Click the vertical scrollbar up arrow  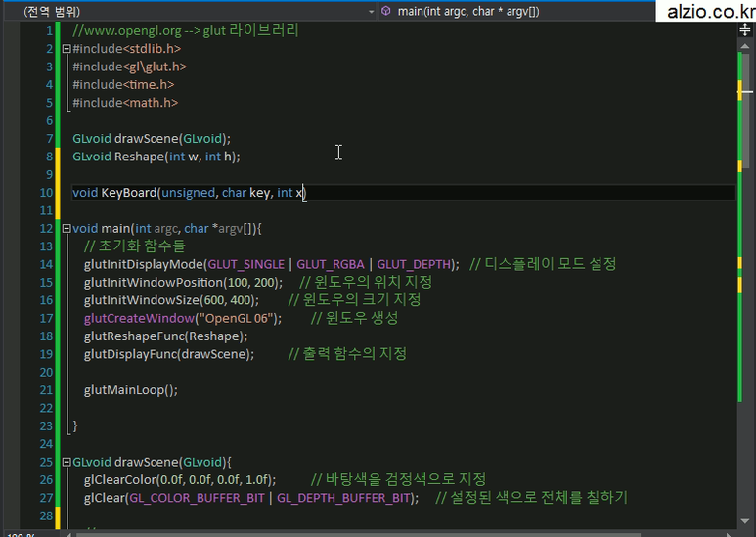tap(745, 46)
